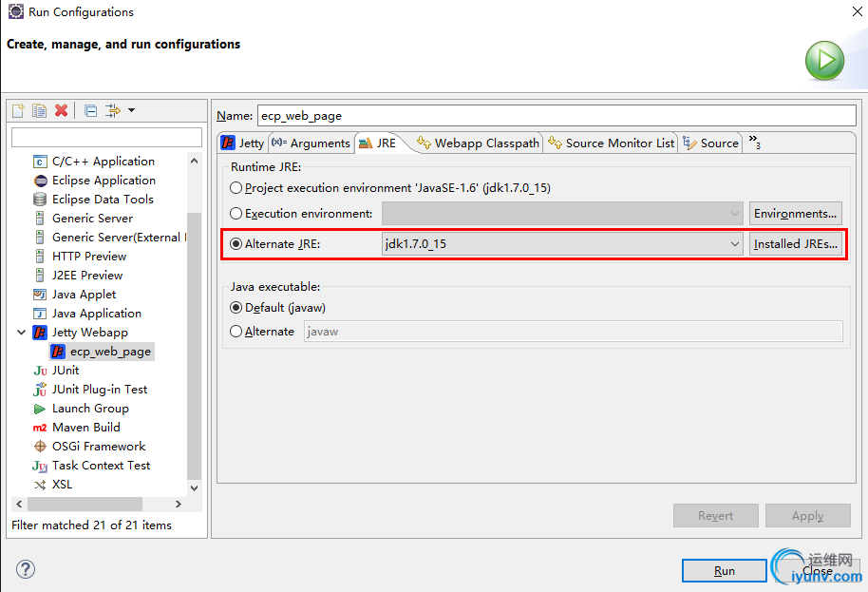Click the horizontal scrollbar thumb in tree
This screenshot has height=592, width=868.
click(x=85, y=504)
